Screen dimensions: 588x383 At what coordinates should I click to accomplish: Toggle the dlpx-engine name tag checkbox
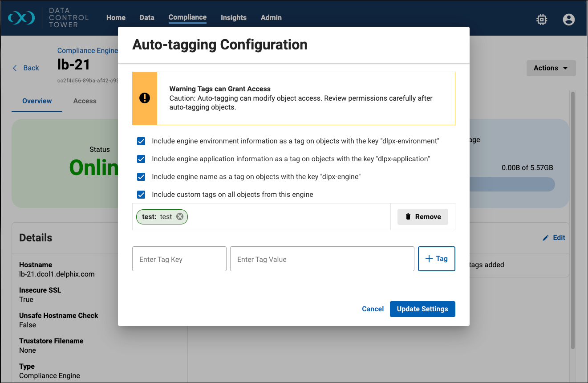coord(141,177)
